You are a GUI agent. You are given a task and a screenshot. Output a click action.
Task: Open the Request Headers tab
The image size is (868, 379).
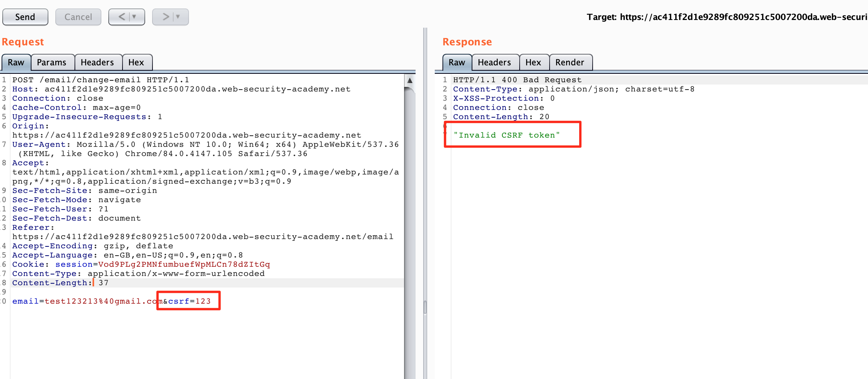coord(97,62)
